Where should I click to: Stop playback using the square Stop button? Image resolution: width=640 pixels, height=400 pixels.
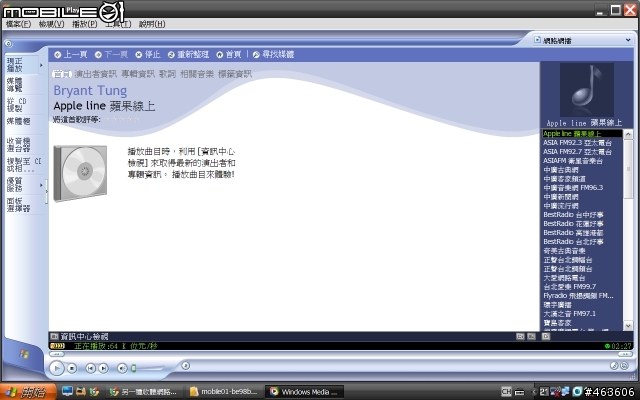point(72,369)
